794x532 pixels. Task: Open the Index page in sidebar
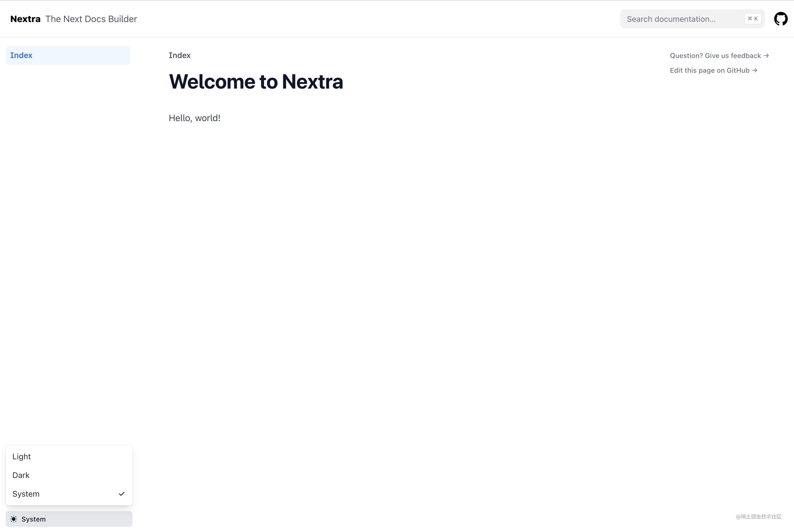click(68, 55)
